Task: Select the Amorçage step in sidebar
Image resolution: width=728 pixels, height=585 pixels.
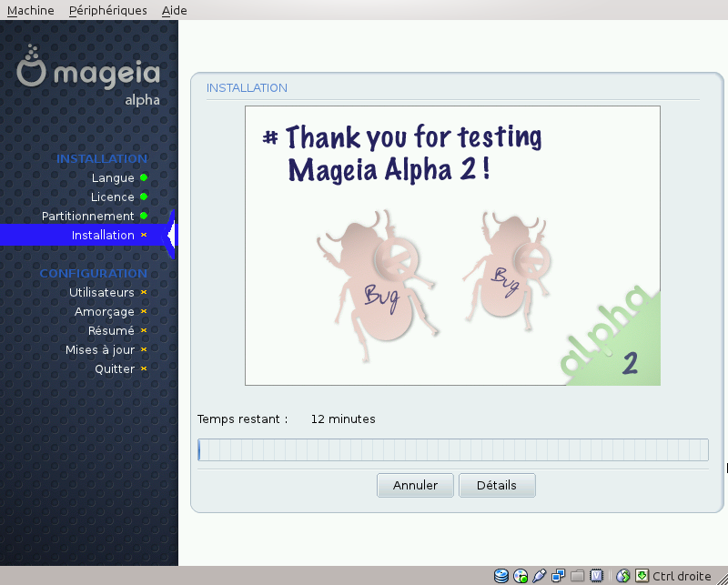Action: [x=105, y=311]
